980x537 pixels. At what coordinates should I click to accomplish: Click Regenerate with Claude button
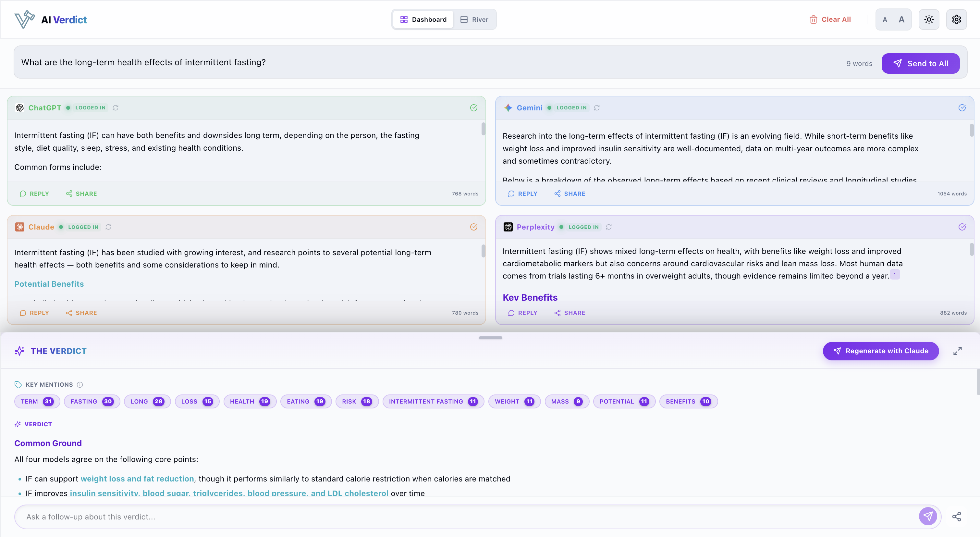tap(880, 351)
